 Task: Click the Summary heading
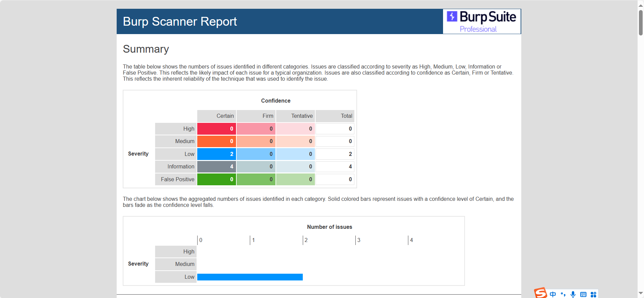coord(146,49)
